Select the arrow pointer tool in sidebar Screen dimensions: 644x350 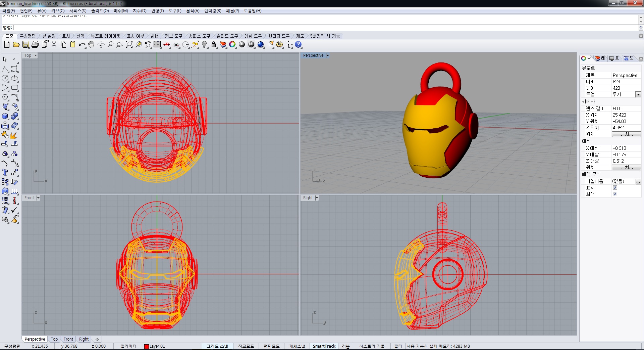[5, 59]
